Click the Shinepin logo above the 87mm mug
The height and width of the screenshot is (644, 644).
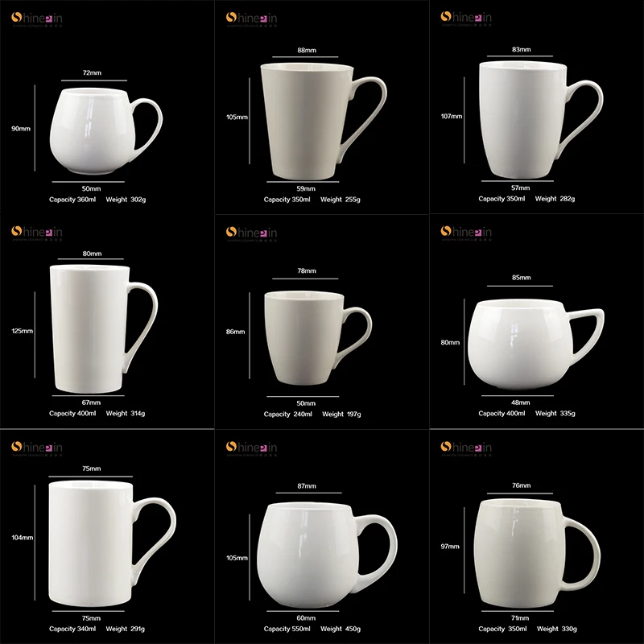(251, 448)
